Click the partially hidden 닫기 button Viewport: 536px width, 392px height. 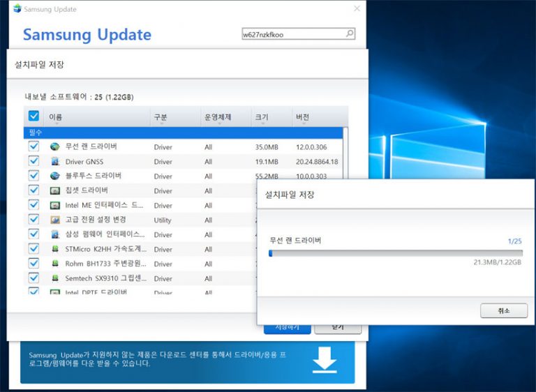(338, 329)
